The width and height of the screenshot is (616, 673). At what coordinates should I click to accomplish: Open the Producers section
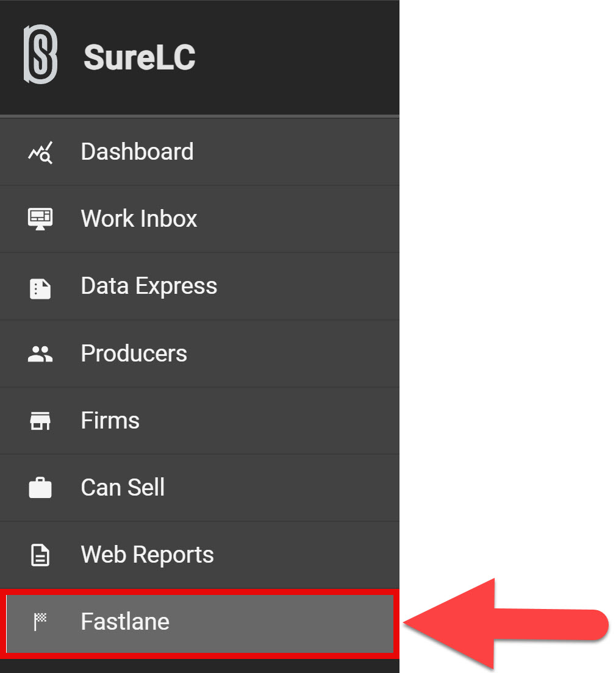coord(134,354)
